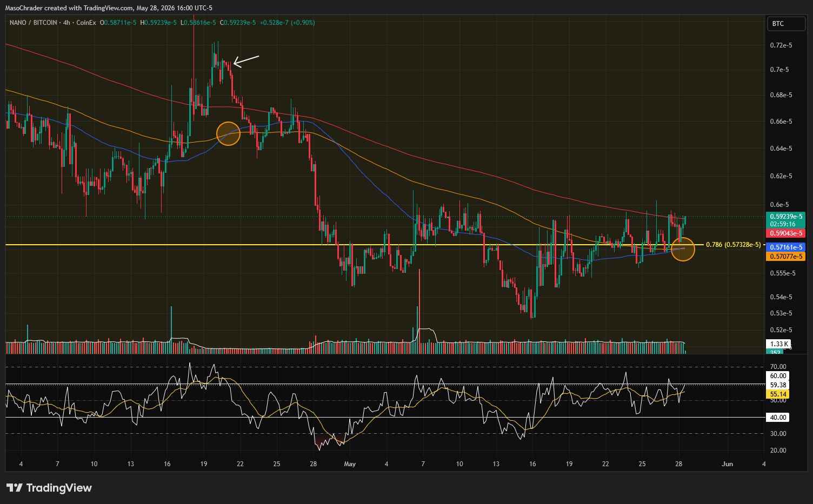Click the May label on time axis

point(350,464)
